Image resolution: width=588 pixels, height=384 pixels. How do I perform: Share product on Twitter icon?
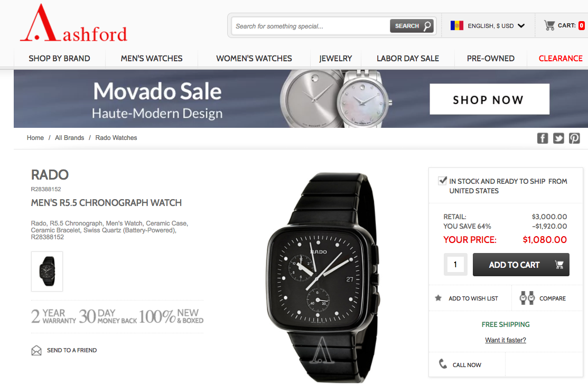[x=558, y=138]
